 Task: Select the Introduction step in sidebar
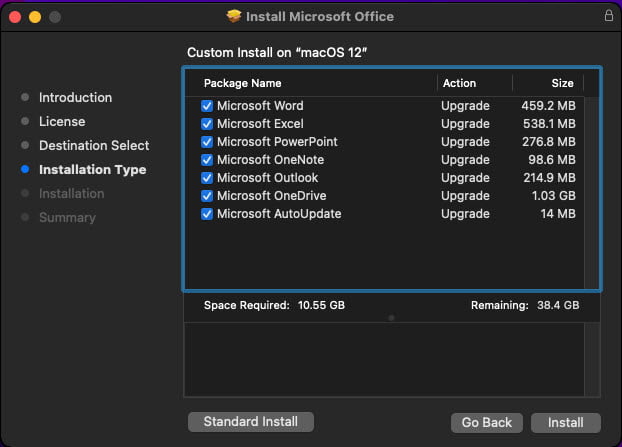pyautogui.click(x=75, y=98)
